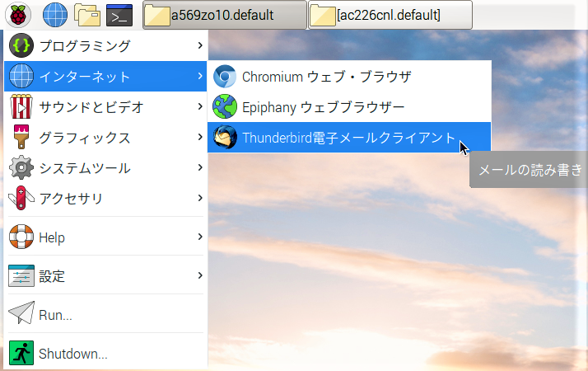Click the グラフィックス paintbrush icon
Screen dimensions: 588x371
coord(21,137)
